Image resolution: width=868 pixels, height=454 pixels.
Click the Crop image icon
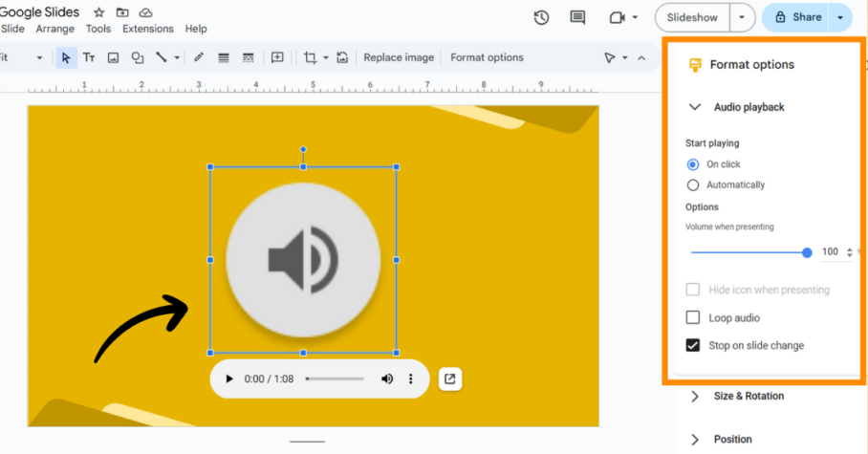pos(310,57)
